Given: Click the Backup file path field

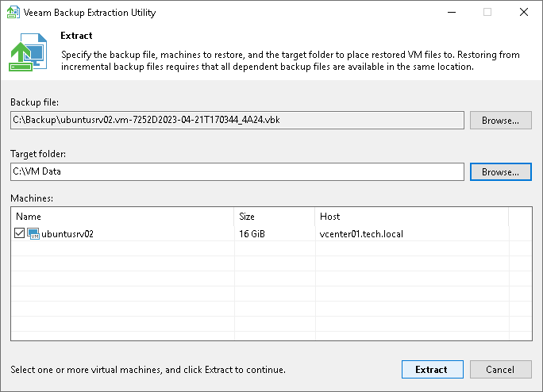Looking at the screenshot, I should (x=237, y=120).
